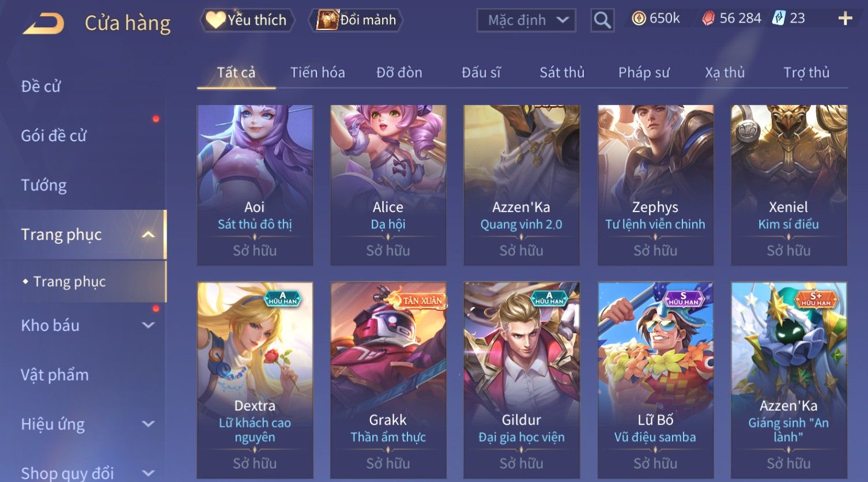Expand the Kho báu sidebar section

point(148,325)
